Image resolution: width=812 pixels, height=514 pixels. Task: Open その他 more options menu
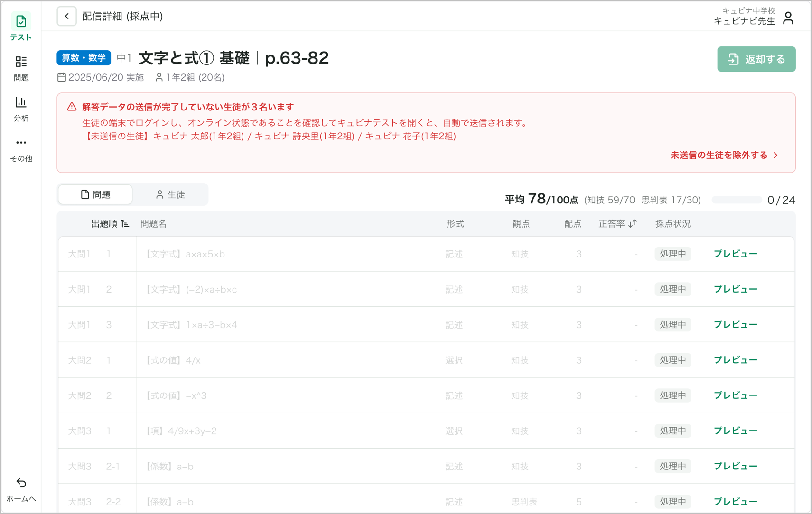click(x=21, y=150)
